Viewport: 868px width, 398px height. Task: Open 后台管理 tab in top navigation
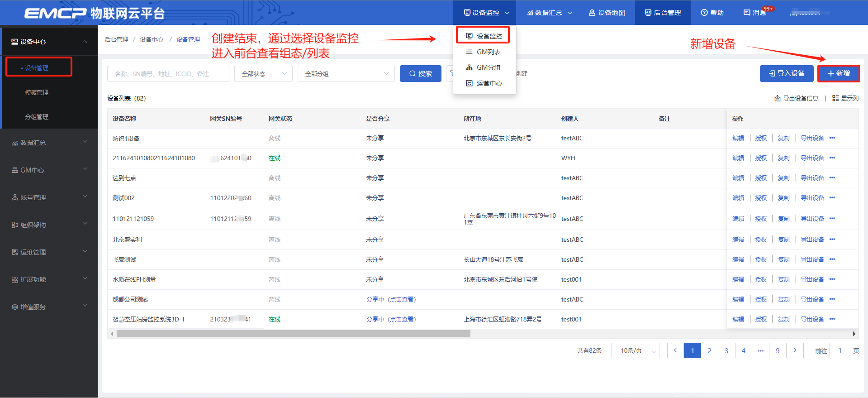coord(663,13)
